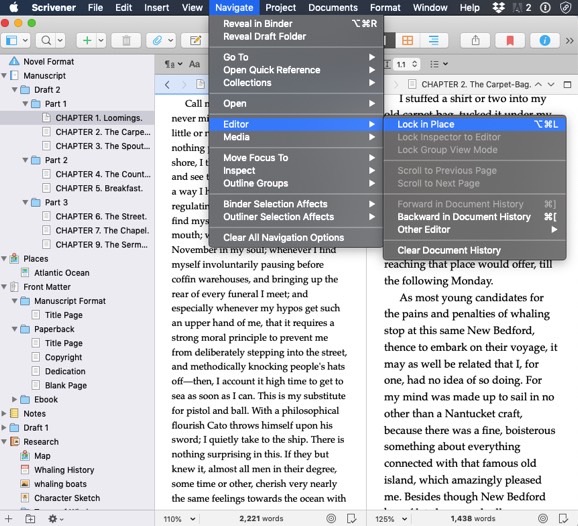
Task: Select Clear Document History
Action: tap(475, 250)
